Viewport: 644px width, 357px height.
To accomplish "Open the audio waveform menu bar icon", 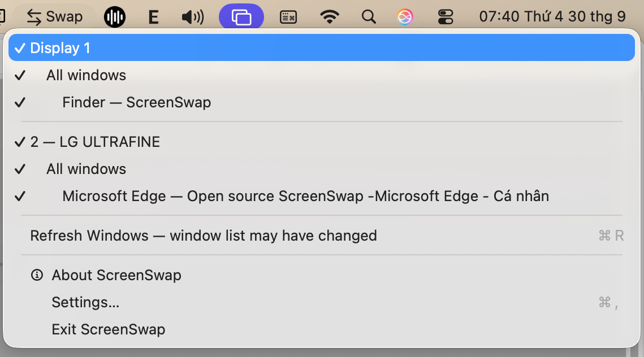I will pos(115,17).
